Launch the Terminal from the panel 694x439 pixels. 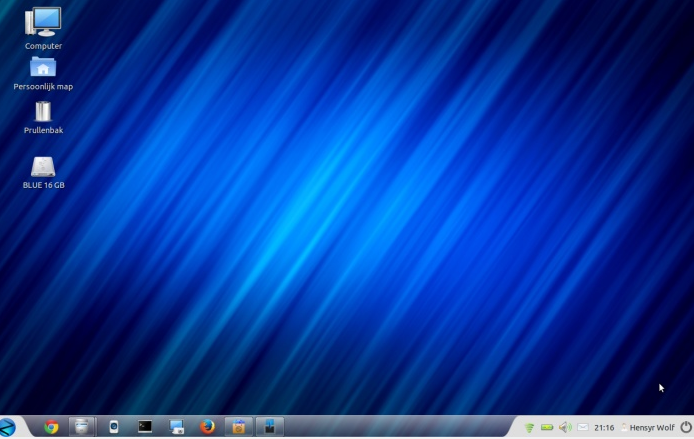pyautogui.click(x=145, y=426)
